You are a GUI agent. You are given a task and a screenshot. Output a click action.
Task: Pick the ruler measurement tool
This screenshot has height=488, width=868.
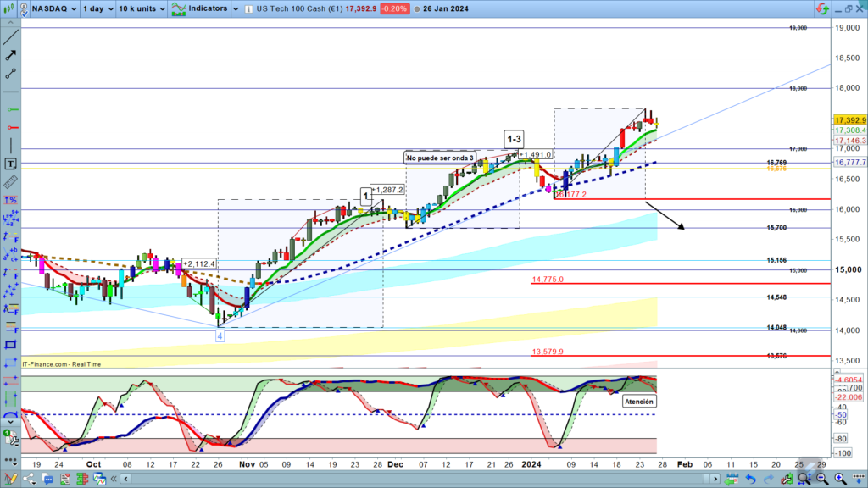tap(10, 182)
